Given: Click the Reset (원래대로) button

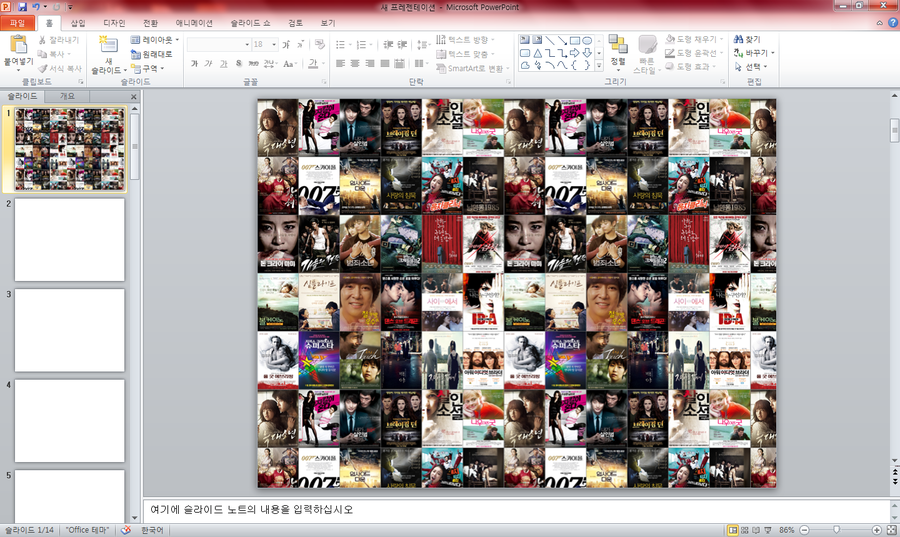Looking at the screenshot, I should pos(152,54).
